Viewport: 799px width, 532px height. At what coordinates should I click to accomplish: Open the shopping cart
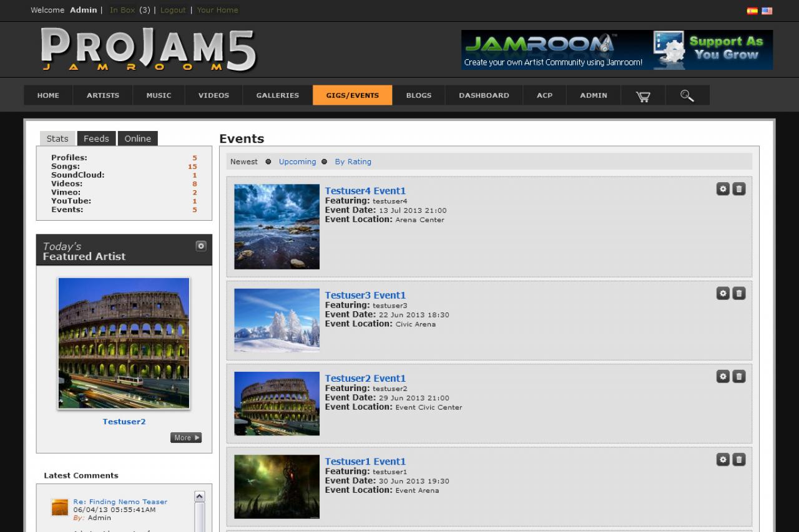click(x=642, y=95)
